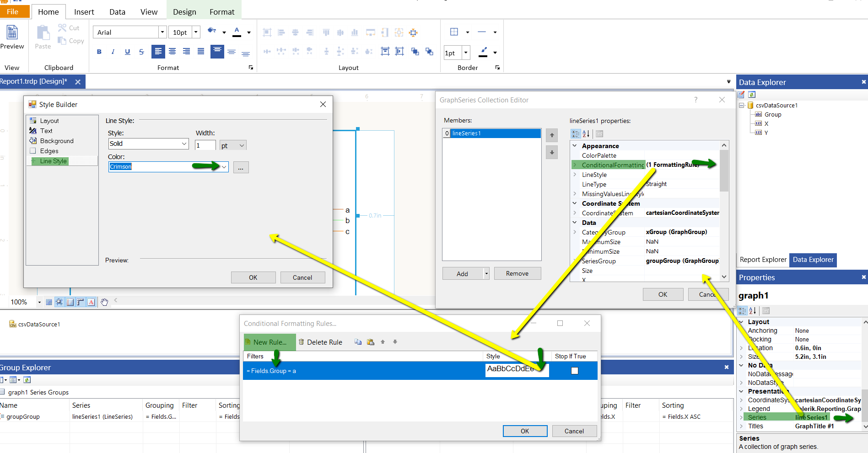Move lineSeries1 up in the members list

click(552, 135)
